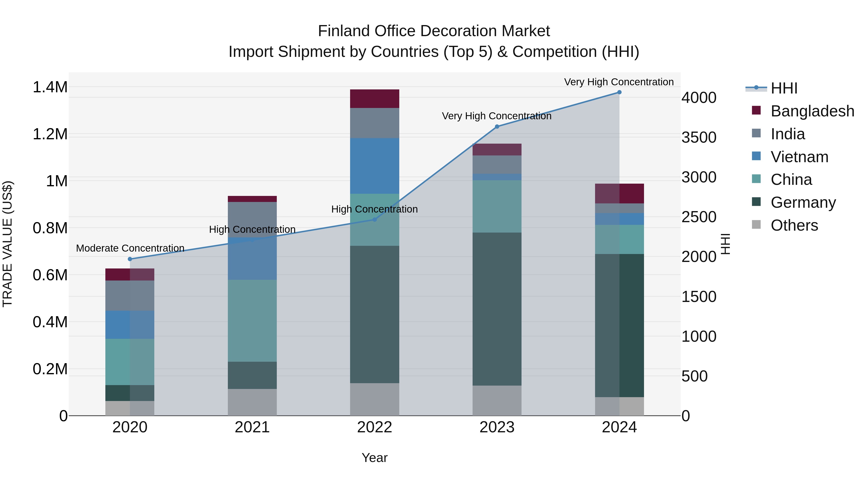The width and height of the screenshot is (868, 488).
Task: Toggle the Bangladesh legend entry
Action: click(x=803, y=111)
